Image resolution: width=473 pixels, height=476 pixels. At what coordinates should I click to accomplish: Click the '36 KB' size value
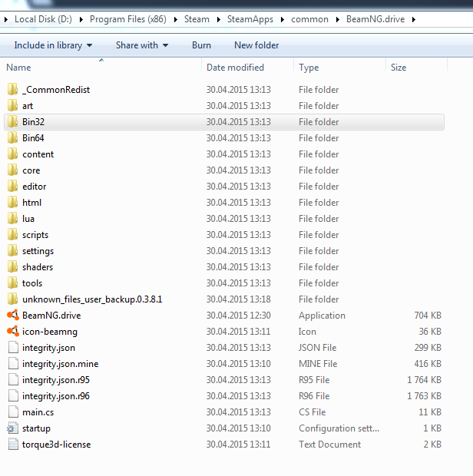tap(430, 331)
